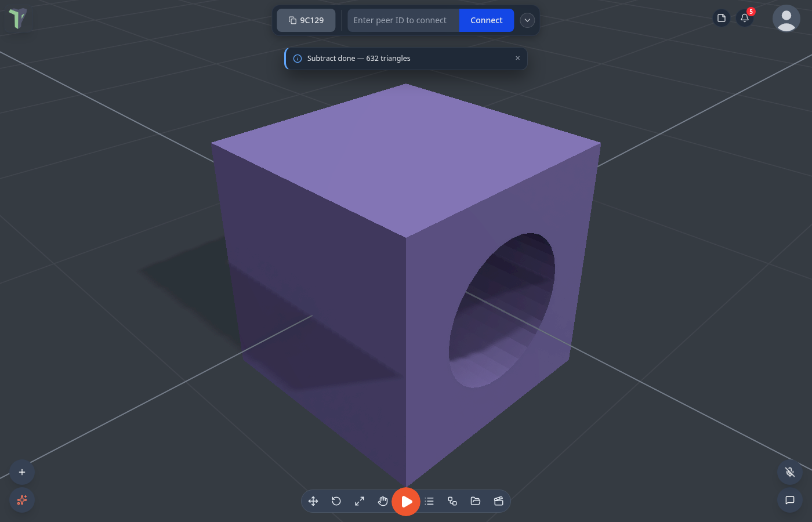This screenshot has width=812, height=522.
Task: Dismiss the Subtract done notification
Action: coord(518,58)
